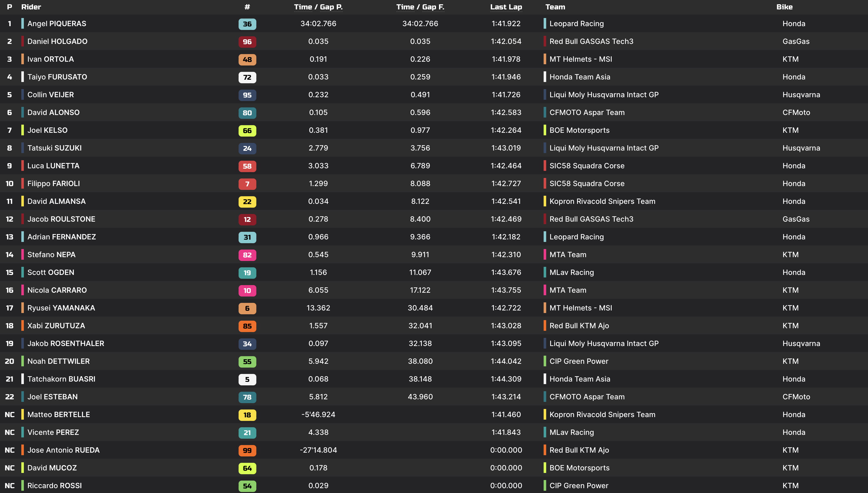Image resolution: width=868 pixels, height=493 pixels.
Task: Select rider Tatsuki SUZUKI
Action: point(55,148)
